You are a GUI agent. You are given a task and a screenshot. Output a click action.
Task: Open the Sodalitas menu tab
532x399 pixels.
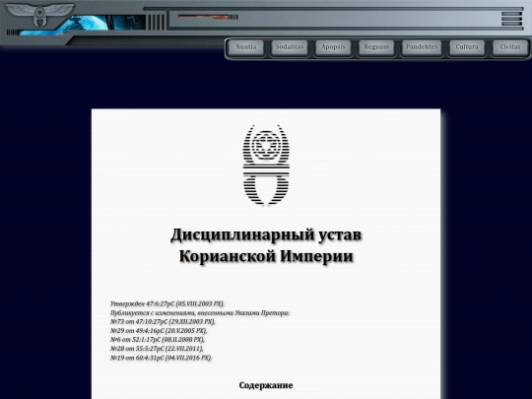pyautogui.click(x=290, y=47)
